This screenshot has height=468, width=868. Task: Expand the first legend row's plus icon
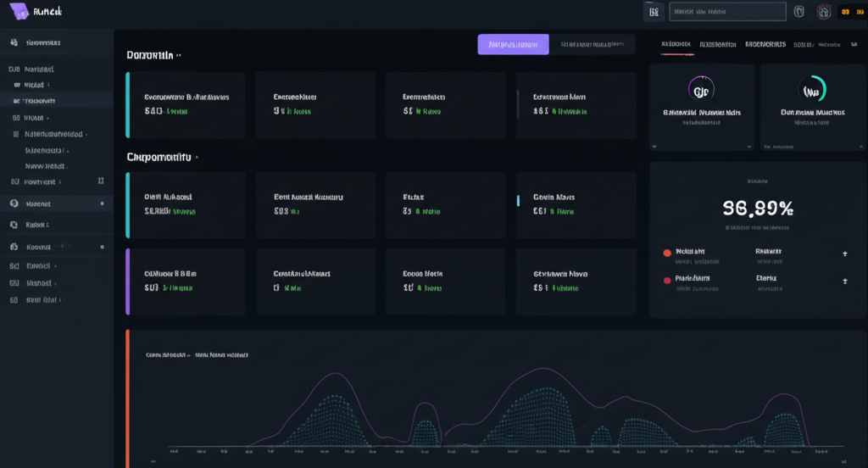coord(844,253)
